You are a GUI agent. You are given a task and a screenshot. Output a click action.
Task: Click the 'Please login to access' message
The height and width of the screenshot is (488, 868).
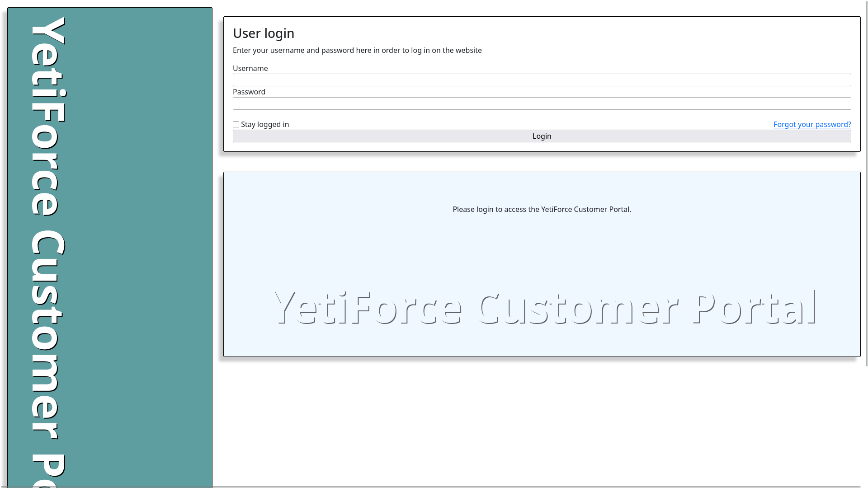542,209
